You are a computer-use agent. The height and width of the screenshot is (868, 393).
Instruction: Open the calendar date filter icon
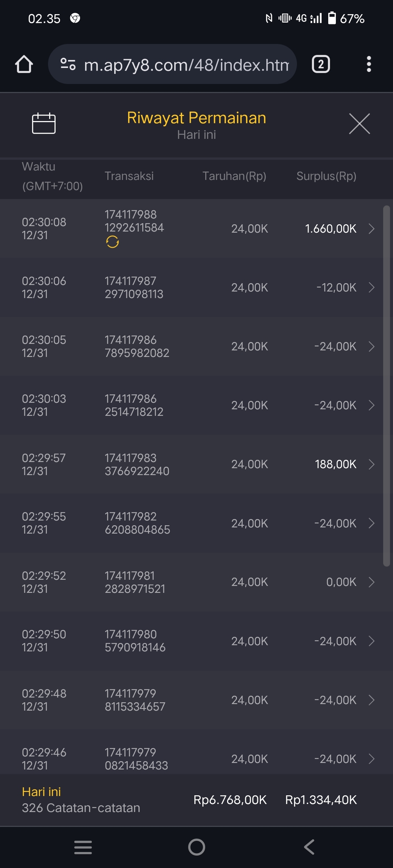(44, 124)
